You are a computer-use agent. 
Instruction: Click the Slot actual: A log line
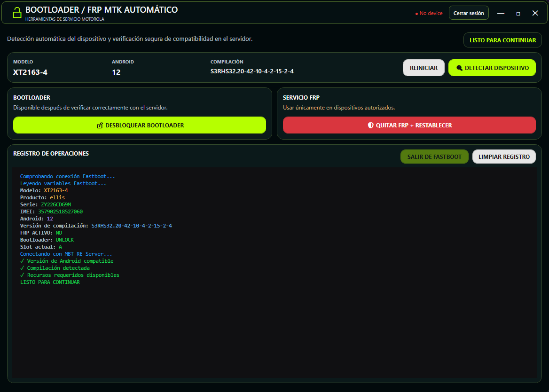pos(41,247)
